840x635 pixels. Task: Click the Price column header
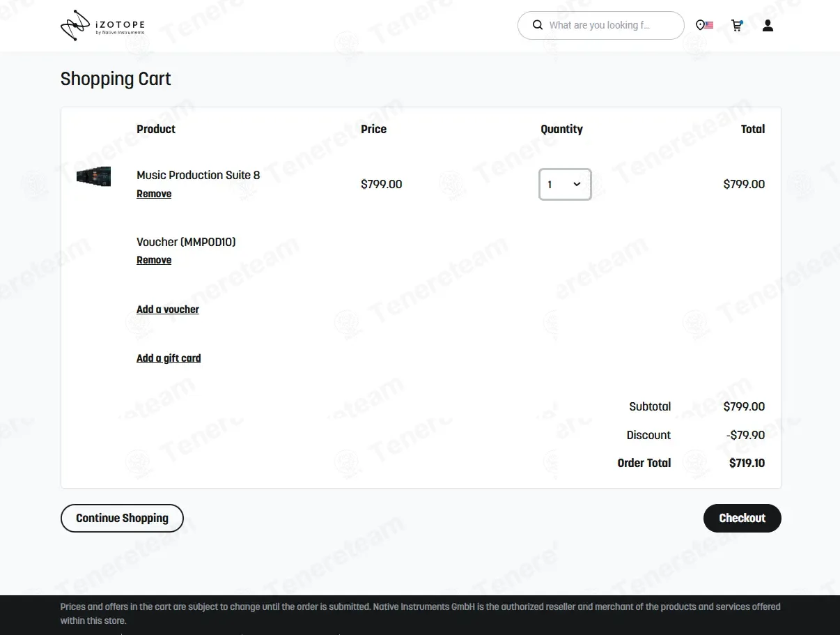click(373, 129)
